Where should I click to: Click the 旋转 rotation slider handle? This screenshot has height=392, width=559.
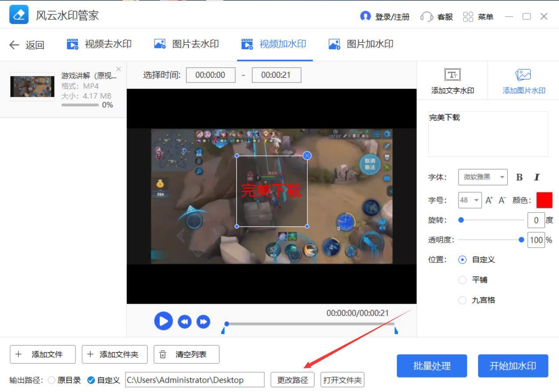click(x=461, y=220)
